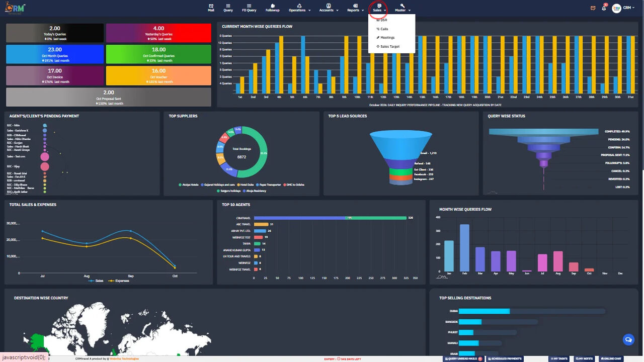Open the Oct Month Queries blue card
The image size is (644, 362).
pos(55,54)
